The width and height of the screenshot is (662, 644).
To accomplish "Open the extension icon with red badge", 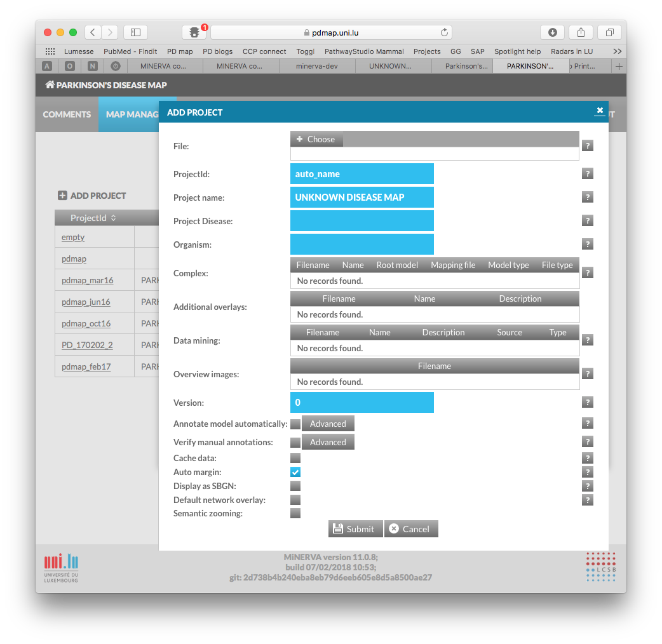I will (194, 32).
